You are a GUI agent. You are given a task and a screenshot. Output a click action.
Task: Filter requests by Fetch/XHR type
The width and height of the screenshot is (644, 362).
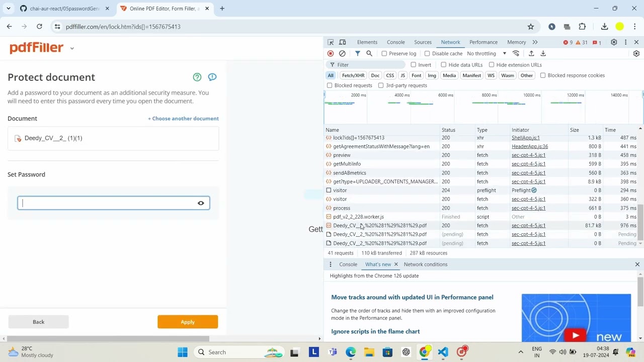coord(353,75)
